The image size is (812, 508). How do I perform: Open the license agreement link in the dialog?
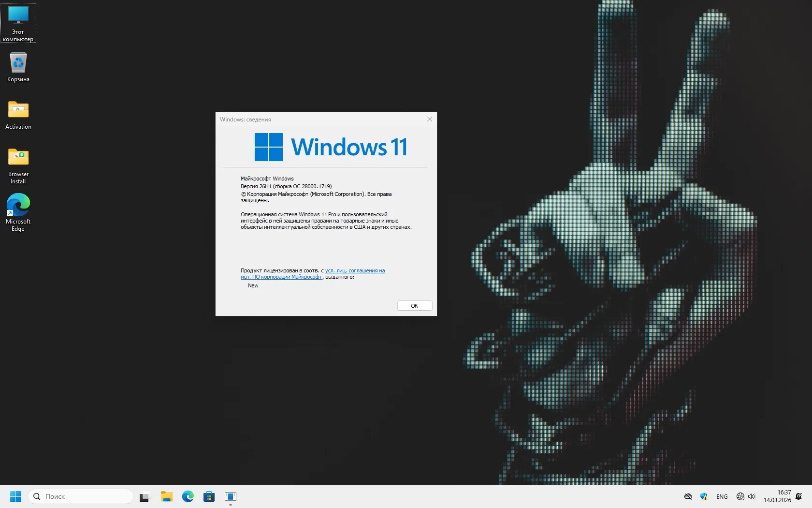(x=354, y=271)
